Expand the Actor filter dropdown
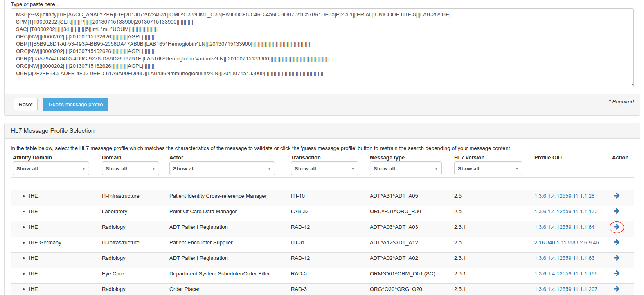Image resolution: width=644 pixels, height=295 pixels. (222, 169)
